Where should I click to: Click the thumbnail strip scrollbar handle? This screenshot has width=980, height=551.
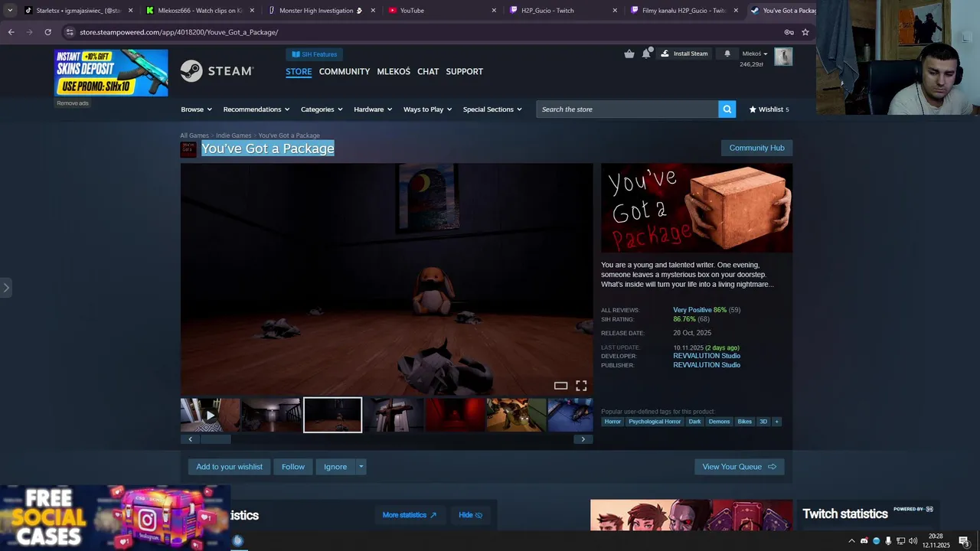(x=216, y=439)
